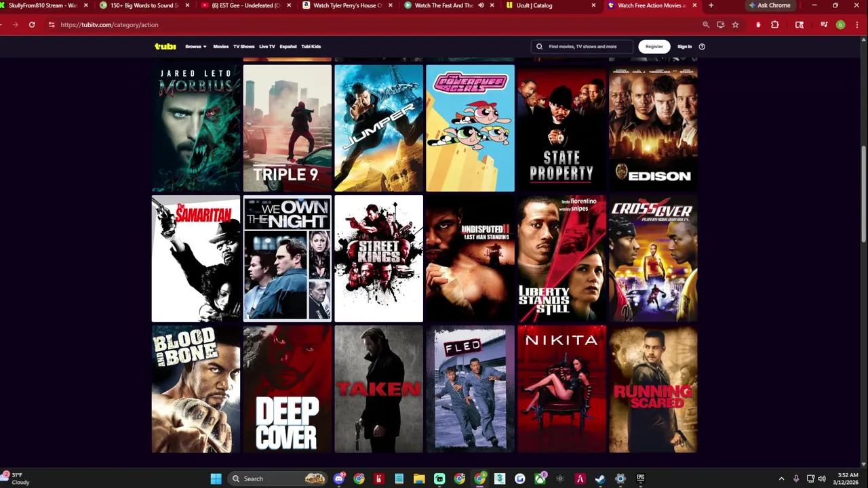Open the Powerpuff Girls poster
Image resolution: width=868 pixels, height=488 pixels.
click(x=470, y=129)
